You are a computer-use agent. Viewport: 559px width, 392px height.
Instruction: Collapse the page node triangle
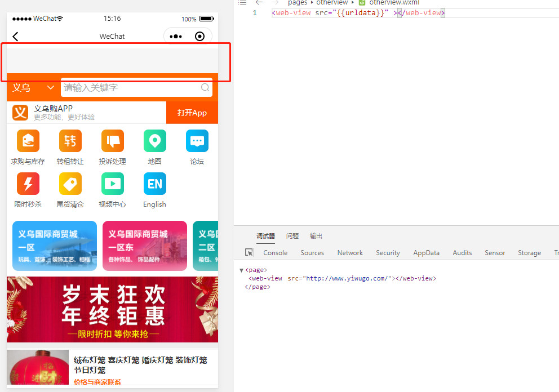click(x=241, y=270)
